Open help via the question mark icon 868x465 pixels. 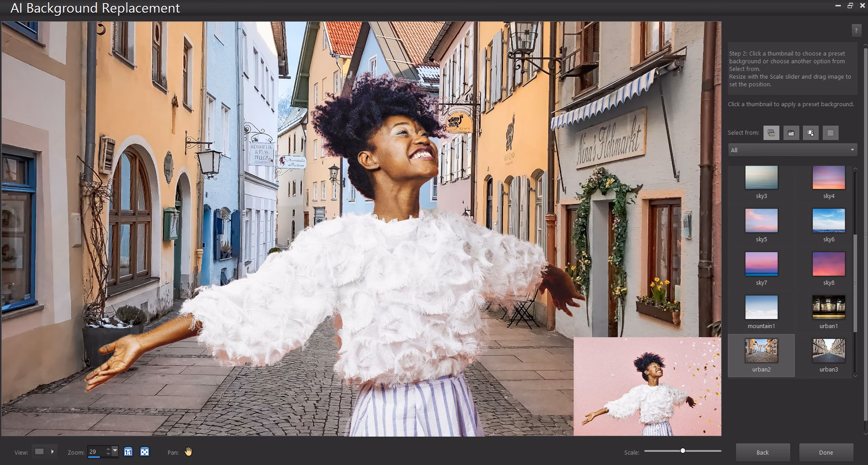(857, 30)
